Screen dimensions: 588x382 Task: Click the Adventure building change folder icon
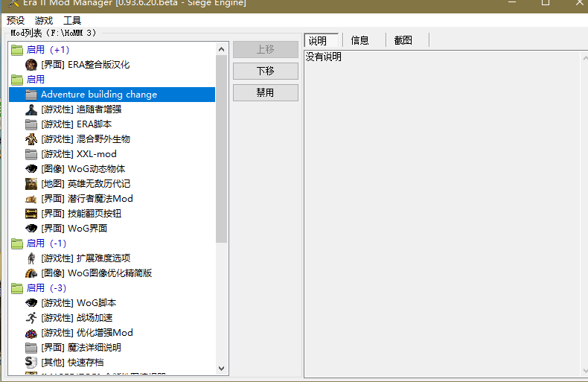[x=31, y=95]
